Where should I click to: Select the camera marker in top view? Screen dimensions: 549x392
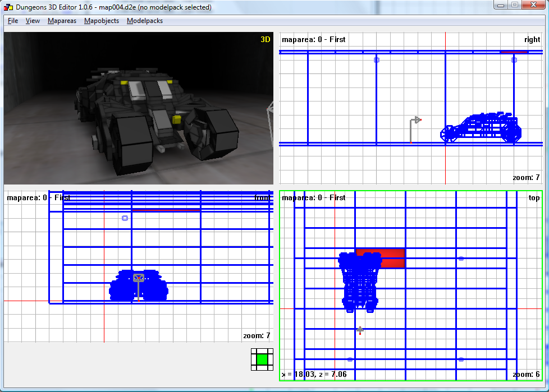360,330
